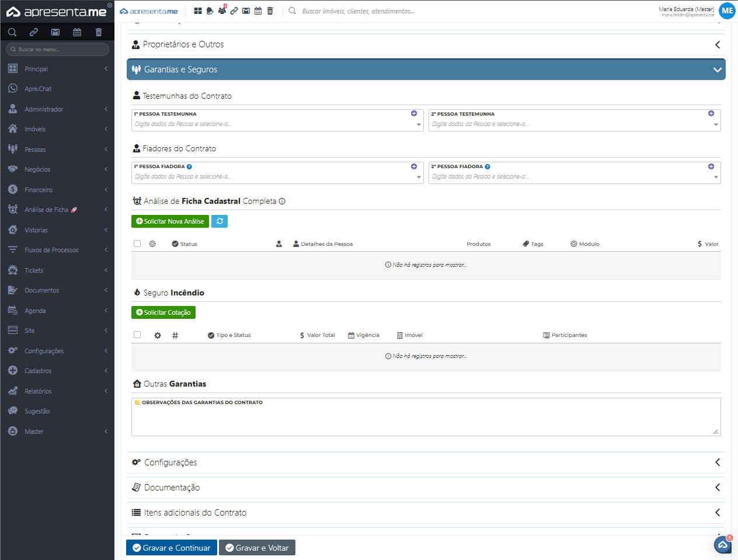Add new person for 1ª Pessoa Testemunha
The height and width of the screenshot is (560, 738).
[414, 113]
